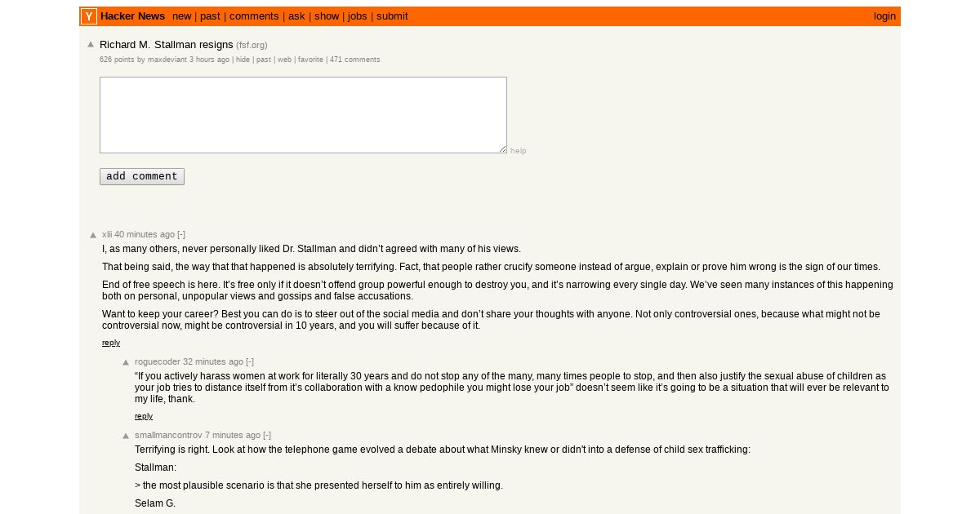The width and height of the screenshot is (980, 514).
Task: Open the formatting 'help' link
Action: [519, 151]
